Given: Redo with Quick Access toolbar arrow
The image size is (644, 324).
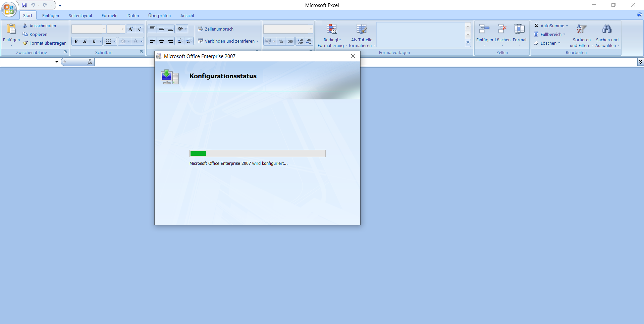Looking at the screenshot, I should [45, 5].
